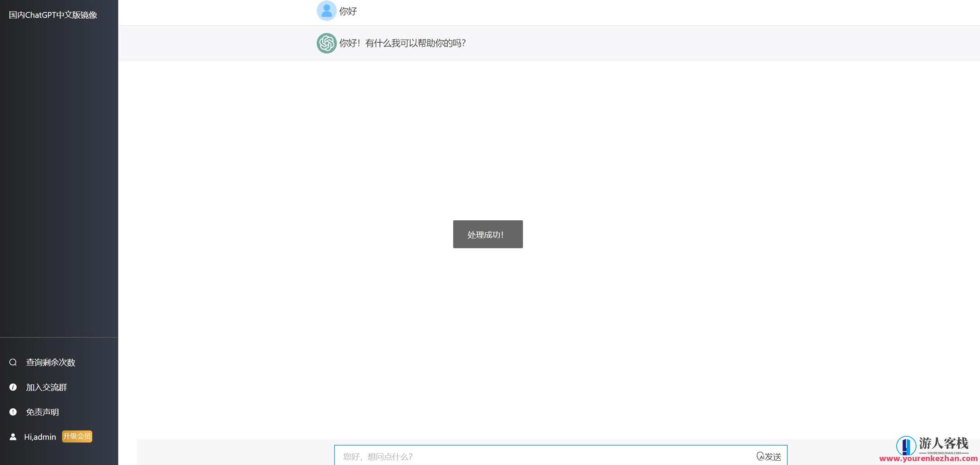Viewport: 980px width, 465px height.
Task: Select the magnifier icon beside 查询剩余次数
Action: (13, 362)
